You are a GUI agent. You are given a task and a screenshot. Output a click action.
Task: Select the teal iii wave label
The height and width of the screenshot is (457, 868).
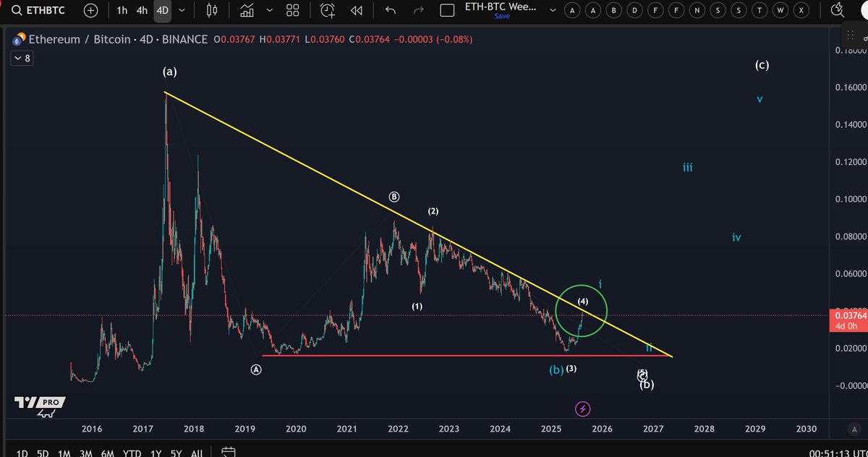[x=687, y=168]
